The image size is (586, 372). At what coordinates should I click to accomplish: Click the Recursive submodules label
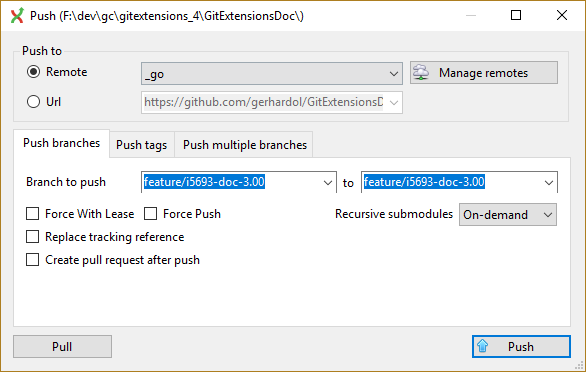394,214
